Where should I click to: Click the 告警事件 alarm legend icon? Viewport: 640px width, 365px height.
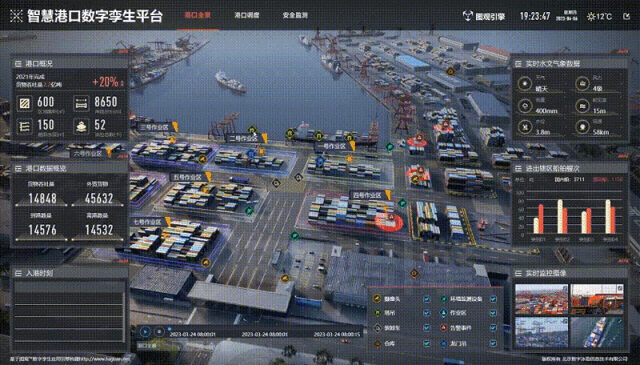(444, 328)
